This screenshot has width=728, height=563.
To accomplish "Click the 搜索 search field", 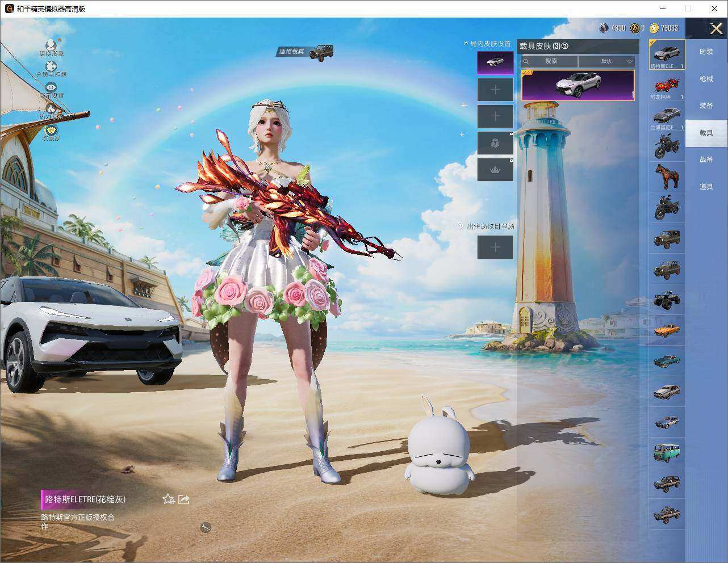I will pos(550,61).
